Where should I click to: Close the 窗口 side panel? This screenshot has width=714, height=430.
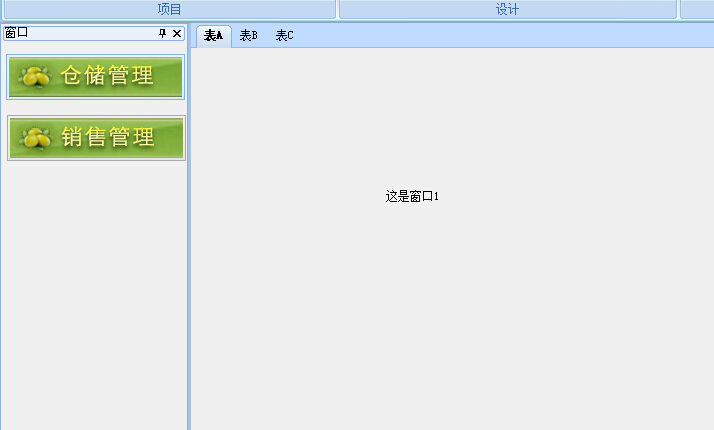click(177, 33)
